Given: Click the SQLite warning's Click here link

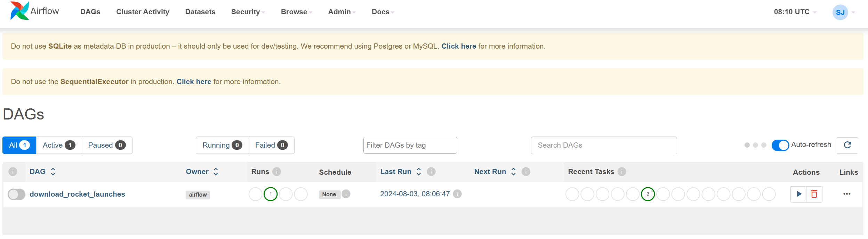Looking at the screenshot, I should [458, 46].
